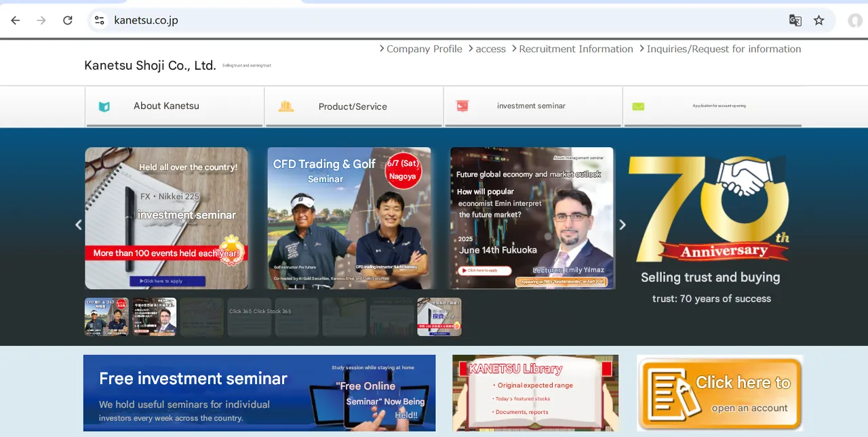Image resolution: width=868 pixels, height=437 pixels.
Task: Go back to the previous page
Action: [x=16, y=20]
